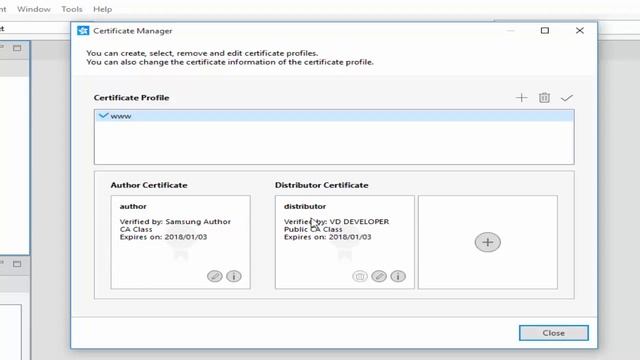
Task: Click the distributor certificate card title
Action: 305,206
